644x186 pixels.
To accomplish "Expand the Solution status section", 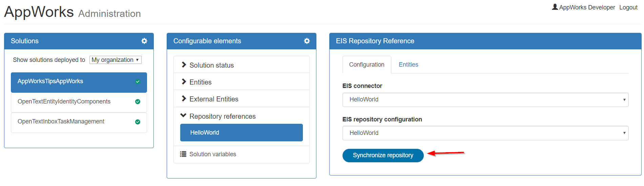I will [184, 65].
